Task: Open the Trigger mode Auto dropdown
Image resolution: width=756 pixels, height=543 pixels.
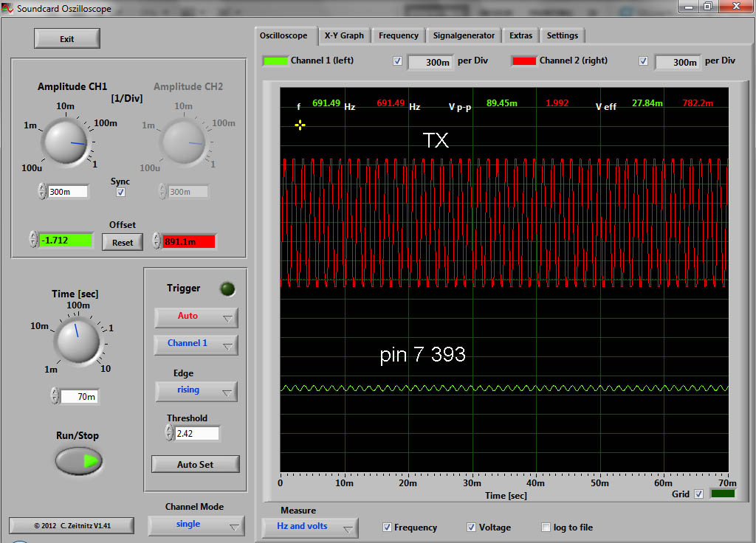Action: tap(196, 317)
